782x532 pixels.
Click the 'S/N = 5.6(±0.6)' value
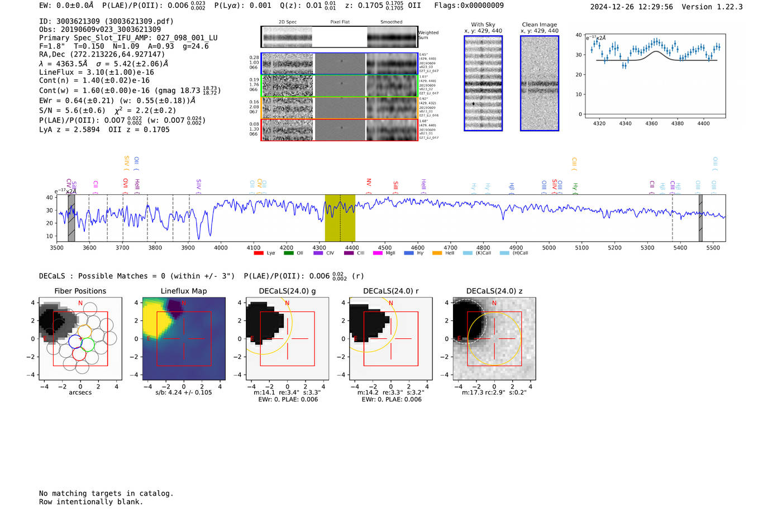coord(72,111)
